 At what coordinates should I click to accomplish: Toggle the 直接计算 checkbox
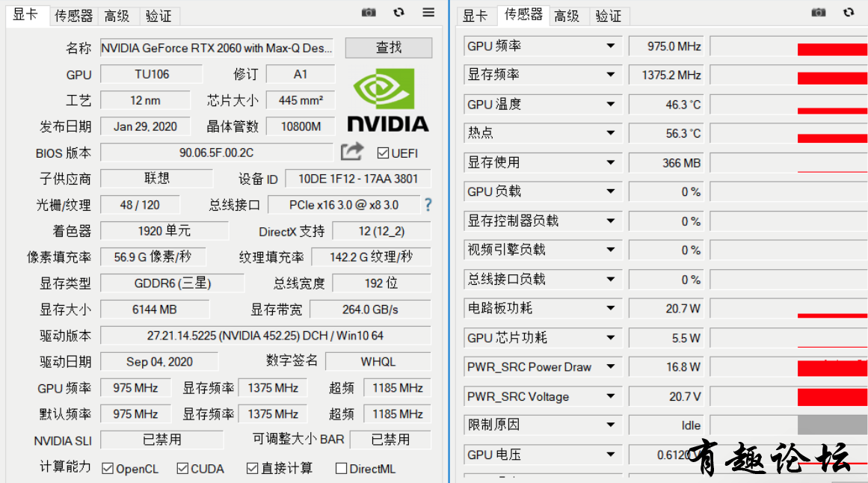253,469
